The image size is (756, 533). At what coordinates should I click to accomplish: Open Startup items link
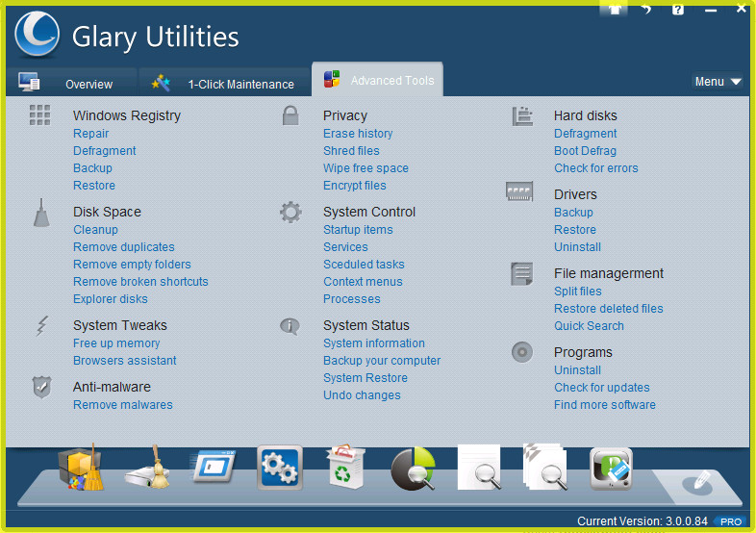[x=358, y=230]
